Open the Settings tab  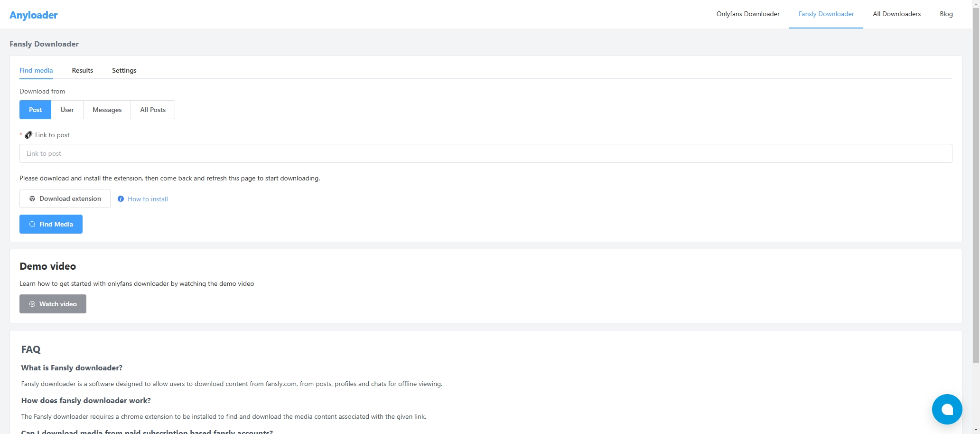point(124,70)
